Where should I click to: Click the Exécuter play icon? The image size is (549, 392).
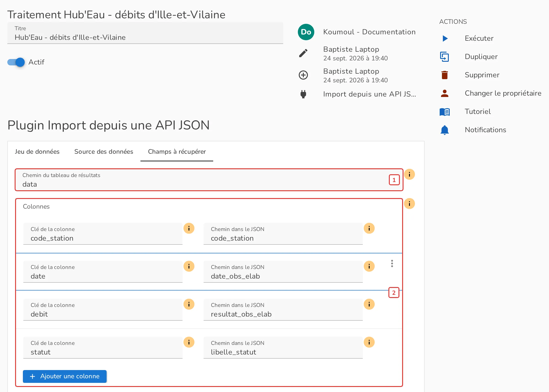pos(445,38)
